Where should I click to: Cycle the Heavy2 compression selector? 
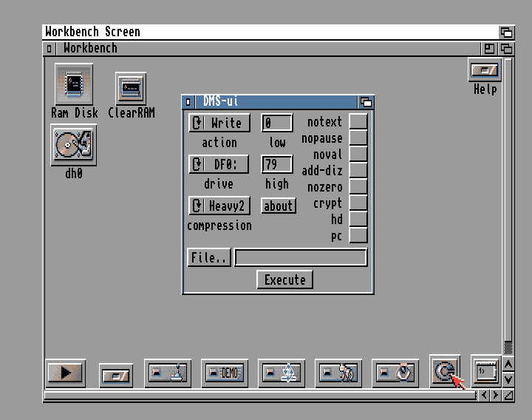click(219, 206)
